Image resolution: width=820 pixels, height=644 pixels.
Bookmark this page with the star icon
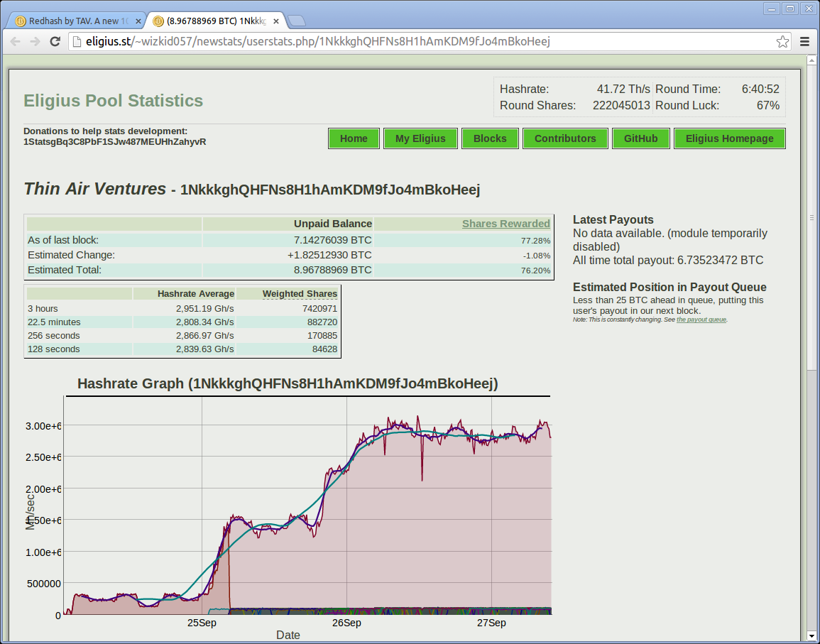tap(782, 41)
